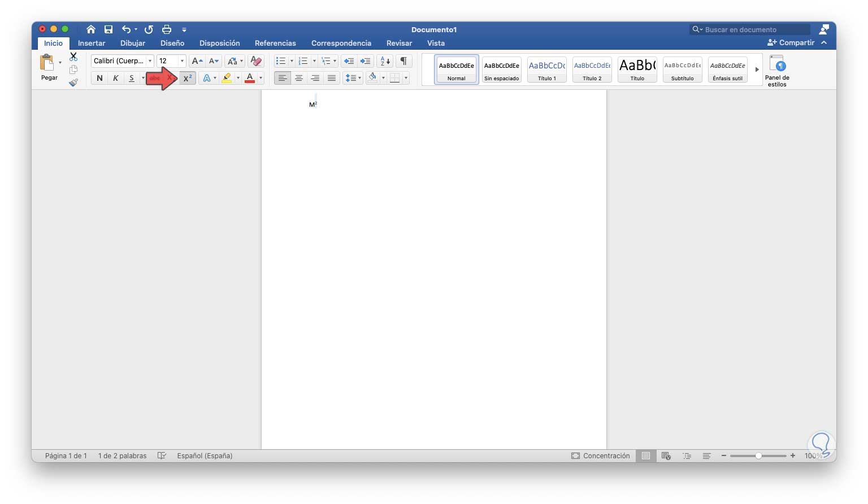The height and width of the screenshot is (504, 868).
Task: Open the Panel de estilos pane
Action: 777,71
